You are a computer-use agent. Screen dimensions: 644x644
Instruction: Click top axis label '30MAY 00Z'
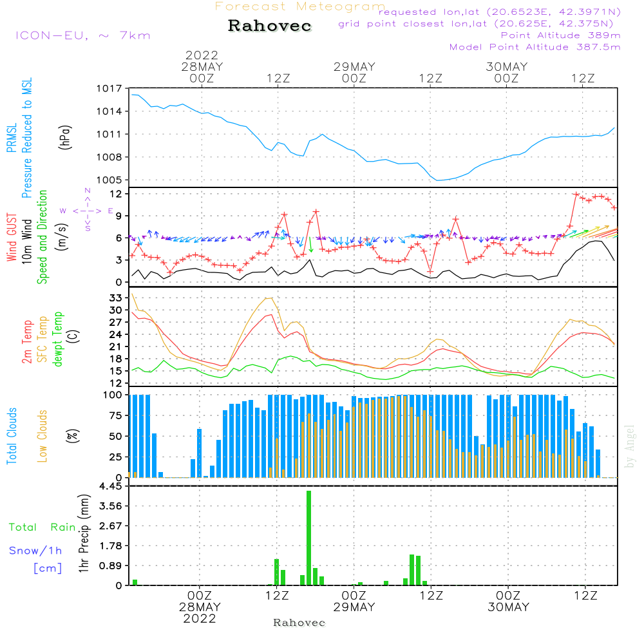pyautogui.click(x=506, y=72)
